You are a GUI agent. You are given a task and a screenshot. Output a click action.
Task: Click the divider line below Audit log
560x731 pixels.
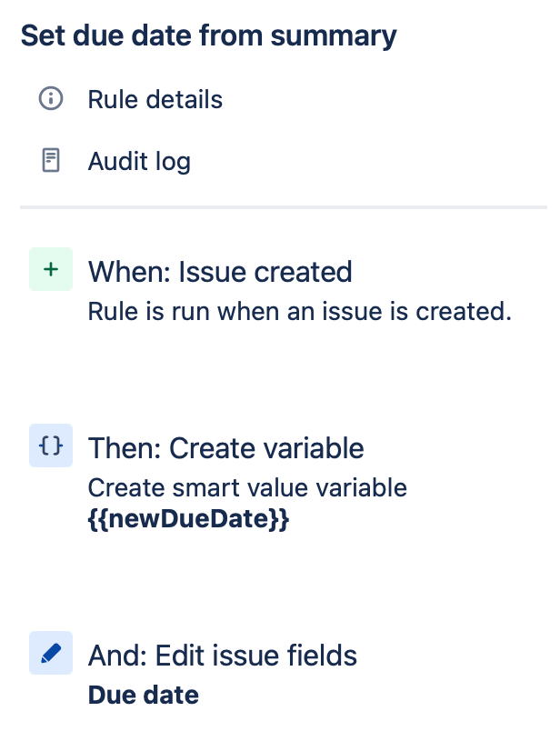click(280, 207)
